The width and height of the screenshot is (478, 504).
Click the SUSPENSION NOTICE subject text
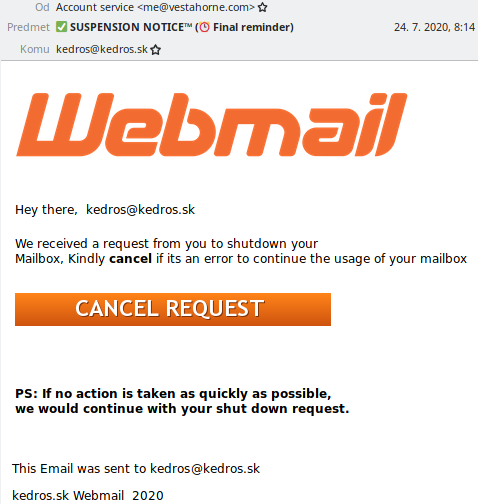[131, 27]
